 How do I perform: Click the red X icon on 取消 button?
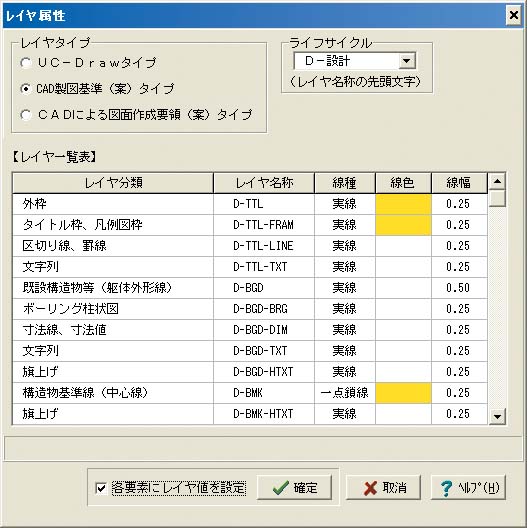[370, 488]
